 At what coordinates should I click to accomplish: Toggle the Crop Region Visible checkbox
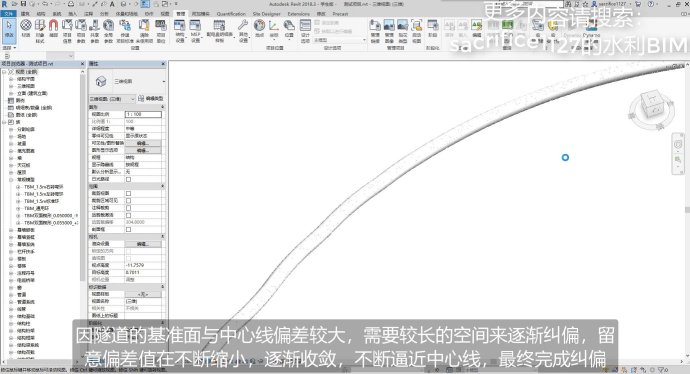click(128, 201)
